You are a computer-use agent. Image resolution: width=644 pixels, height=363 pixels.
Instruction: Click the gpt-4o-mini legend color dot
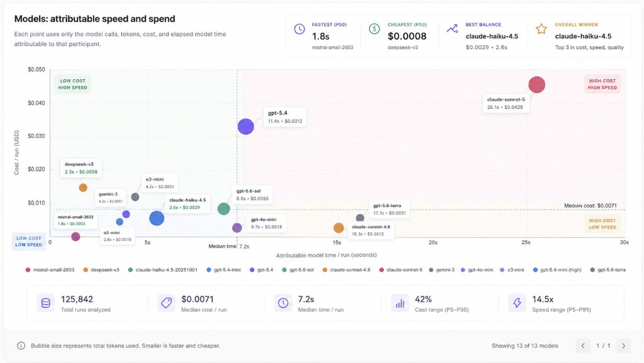click(463, 270)
